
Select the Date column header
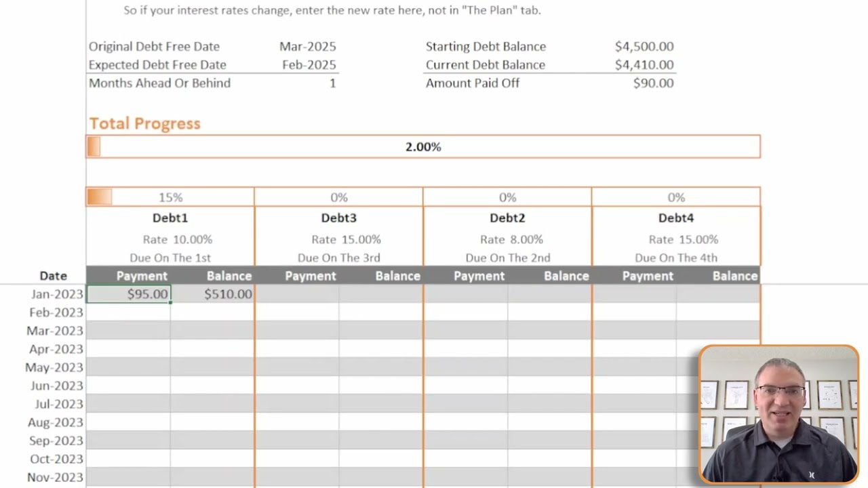53,276
